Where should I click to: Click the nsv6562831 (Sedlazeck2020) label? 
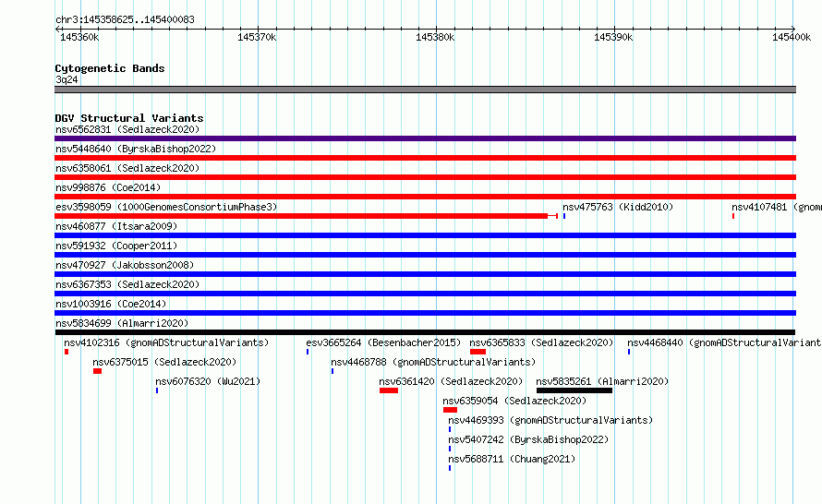click(127, 129)
